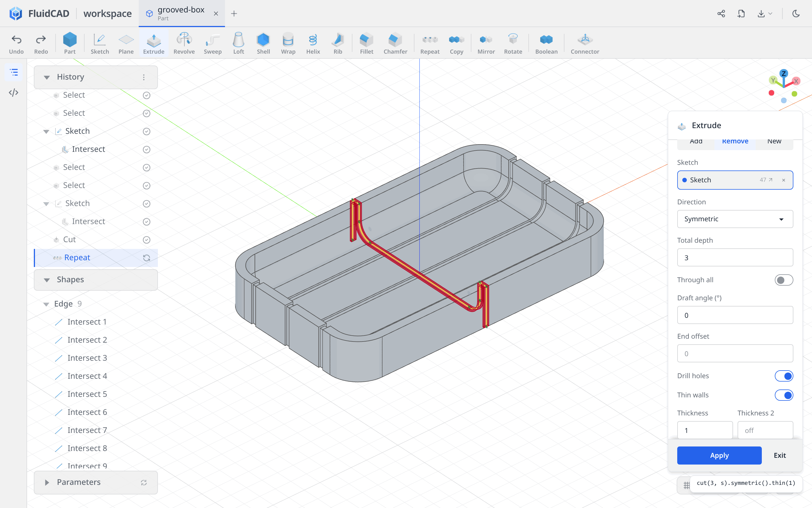Viewport: 812px width, 508px height.
Task: Select the Chamfer tool
Action: tap(395, 43)
